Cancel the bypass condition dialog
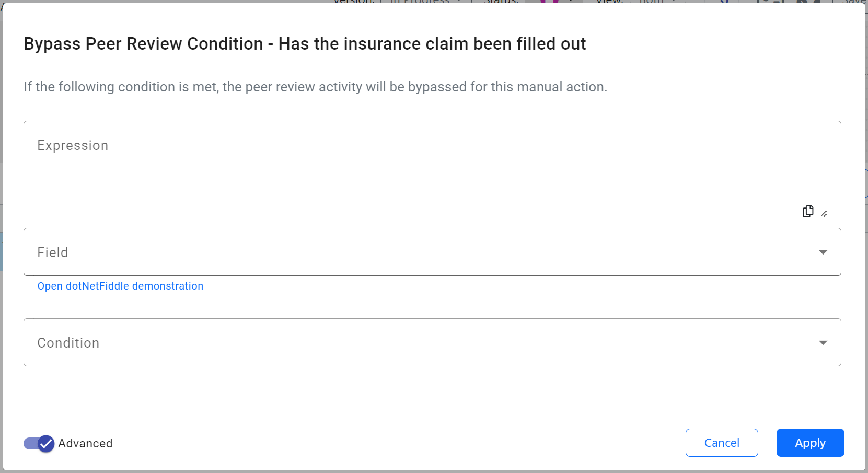The width and height of the screenshot is (868, 473). (x=722, y=443)
